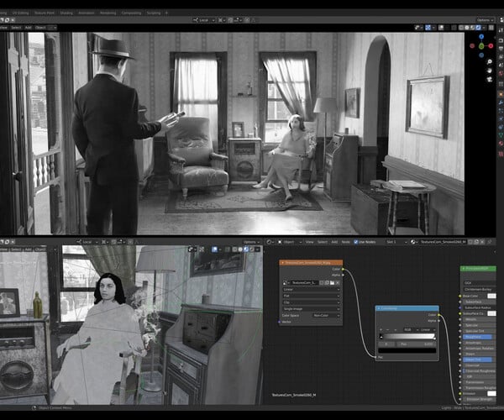Screen dimensions: 504x420
Task: Open the wrench Modifier properties tab
Action: click(x=501, y=102)
